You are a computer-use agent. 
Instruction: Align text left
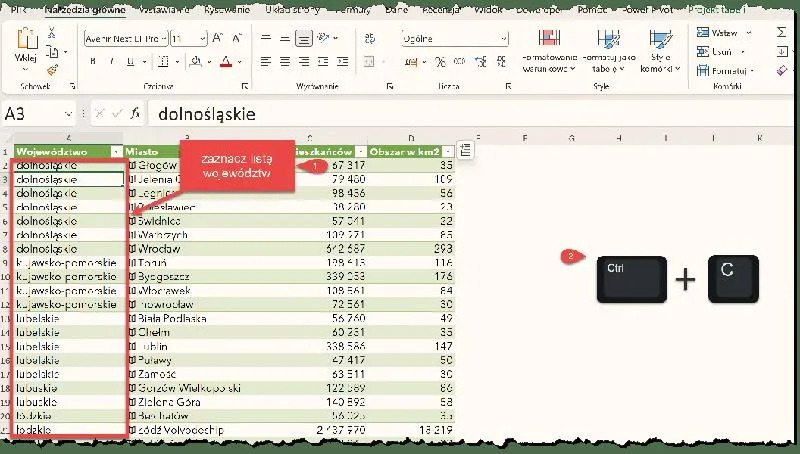pos(266,62)
